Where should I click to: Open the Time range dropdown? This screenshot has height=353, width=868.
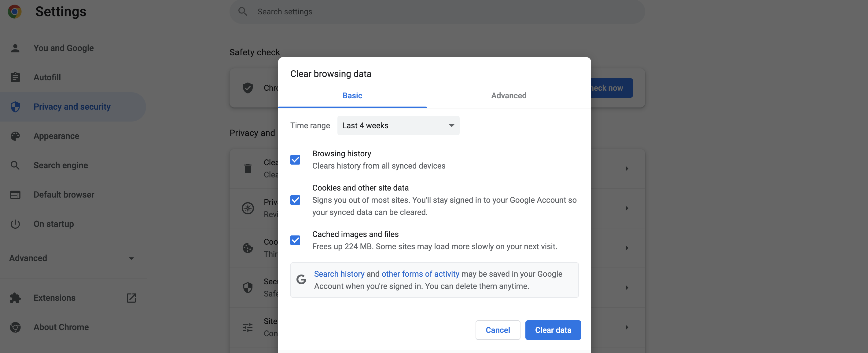pos(398,126)
